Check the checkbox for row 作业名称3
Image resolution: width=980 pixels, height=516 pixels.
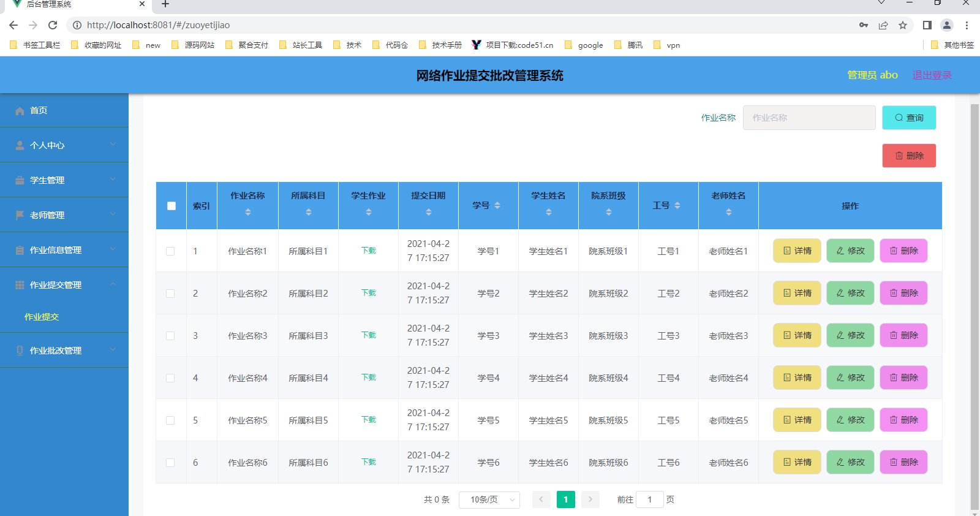tap(170, 336)
